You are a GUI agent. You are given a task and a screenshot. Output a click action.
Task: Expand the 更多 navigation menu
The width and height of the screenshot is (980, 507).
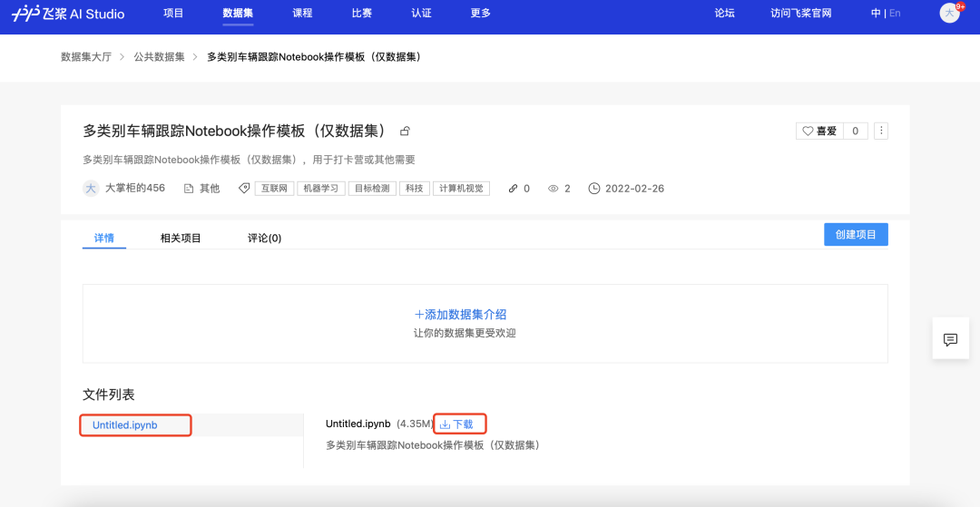tap(481, 13)
